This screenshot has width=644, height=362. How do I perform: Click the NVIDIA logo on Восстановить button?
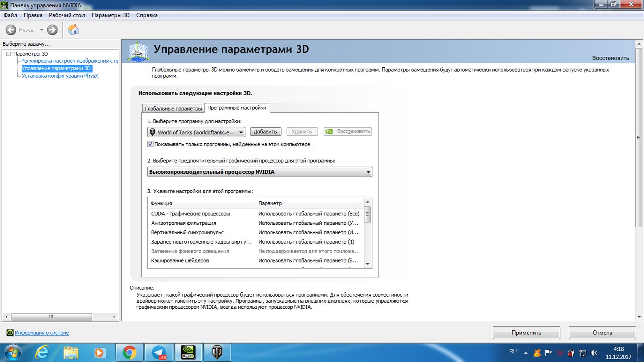[x=329, y=131]
